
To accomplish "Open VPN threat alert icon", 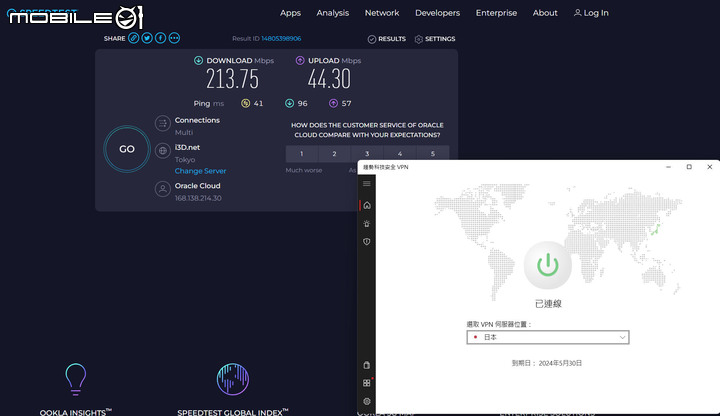I will (366, 224).
